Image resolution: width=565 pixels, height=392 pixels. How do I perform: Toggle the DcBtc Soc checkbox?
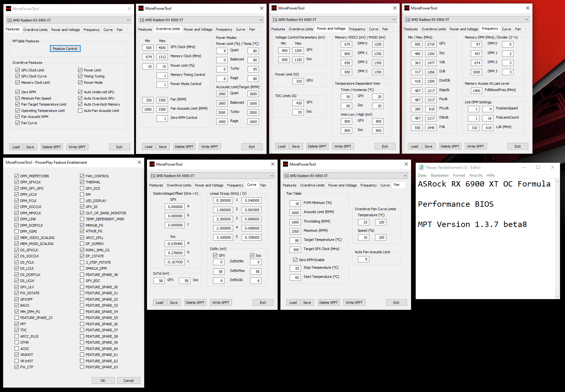[252, 255]
